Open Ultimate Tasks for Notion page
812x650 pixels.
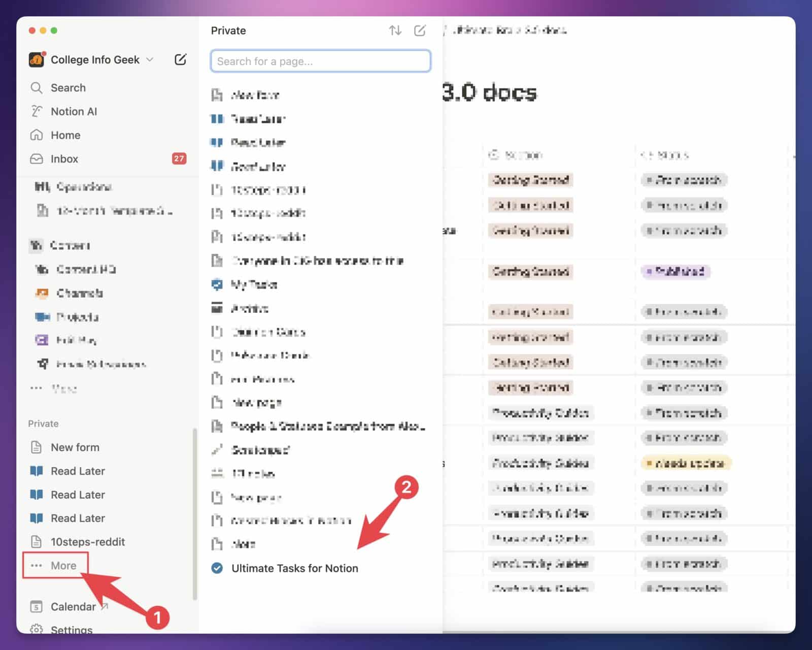point(294,568)
